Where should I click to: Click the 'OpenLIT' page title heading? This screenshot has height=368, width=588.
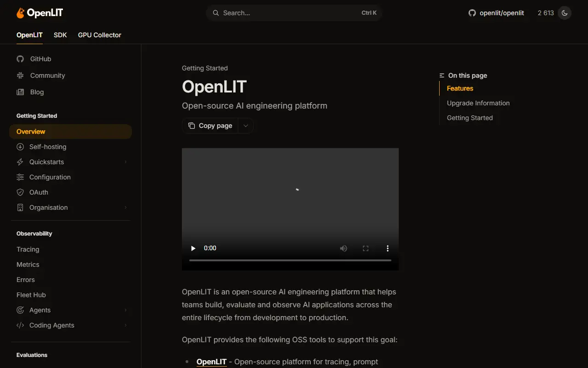click(x=214, y=87)
